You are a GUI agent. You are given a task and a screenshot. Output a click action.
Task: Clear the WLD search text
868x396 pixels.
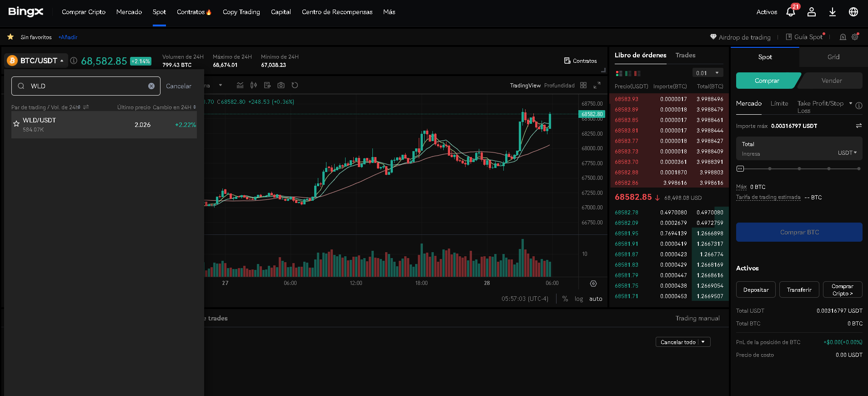point(151,86)
